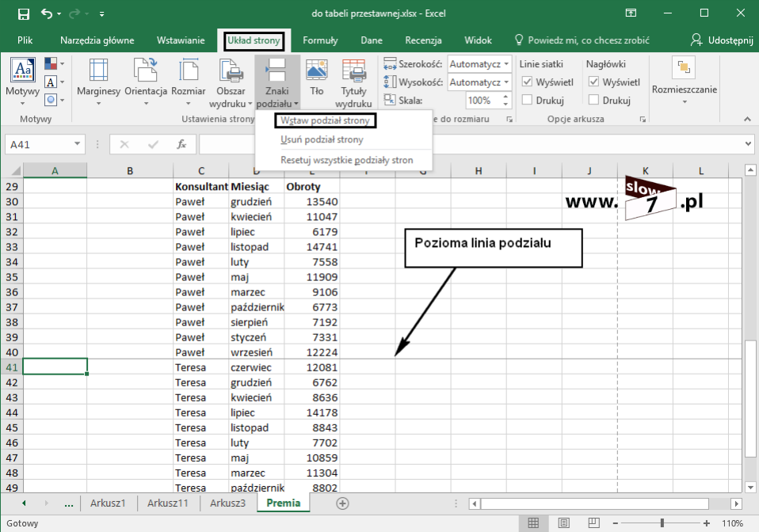Select cell with value 13540
759x532 pixels.
[312, 202]
